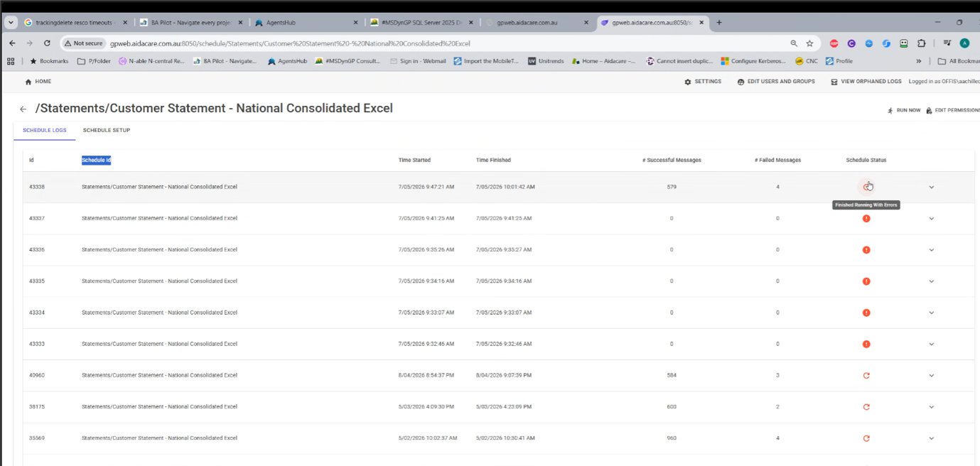Open the Configure Kerberos bookmark

tap(753, 61)
